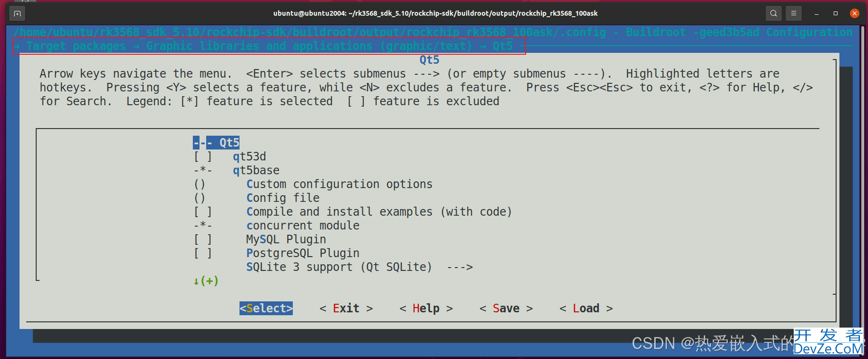
Task: Click the .config path title line
Action: 433,32
